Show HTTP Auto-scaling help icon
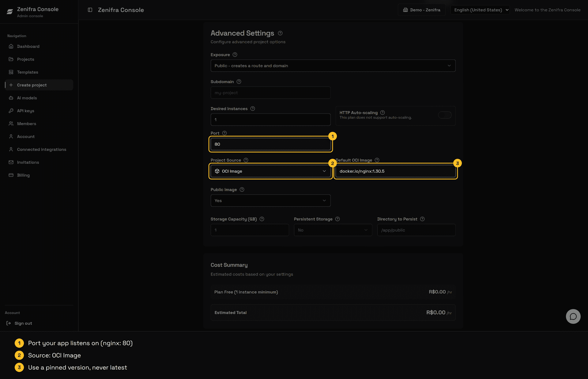The image size is (588, 379). pyautogui.click(x=383, y=113)
